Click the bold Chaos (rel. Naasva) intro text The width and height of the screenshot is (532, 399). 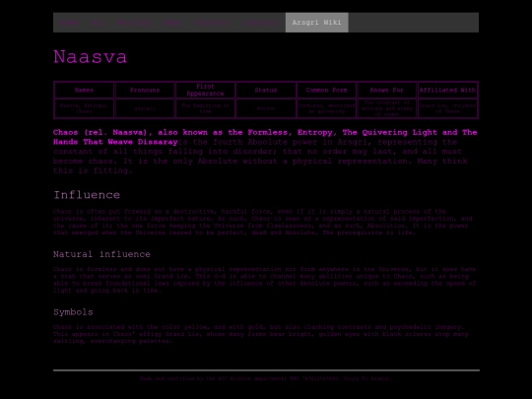click(x=265, y=137)
